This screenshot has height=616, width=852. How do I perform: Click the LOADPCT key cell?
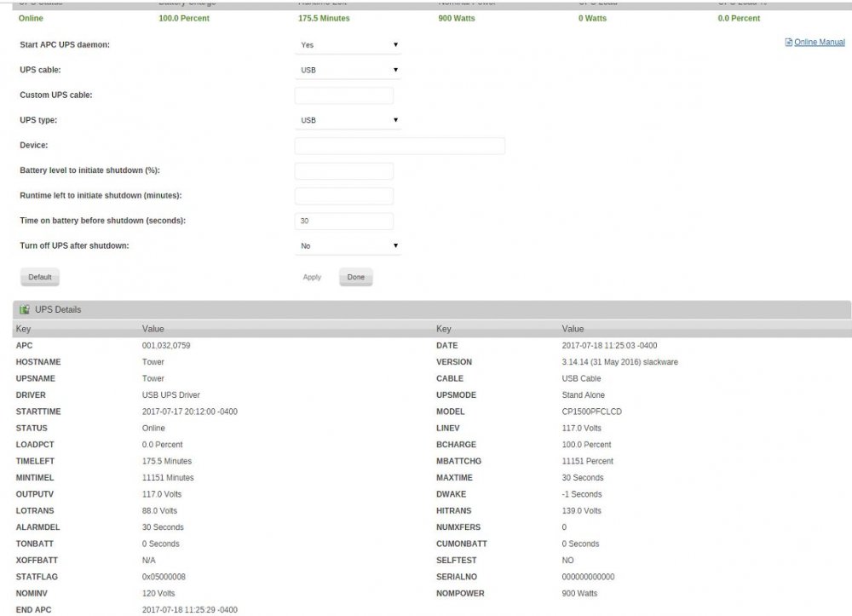tap(35, 445)
